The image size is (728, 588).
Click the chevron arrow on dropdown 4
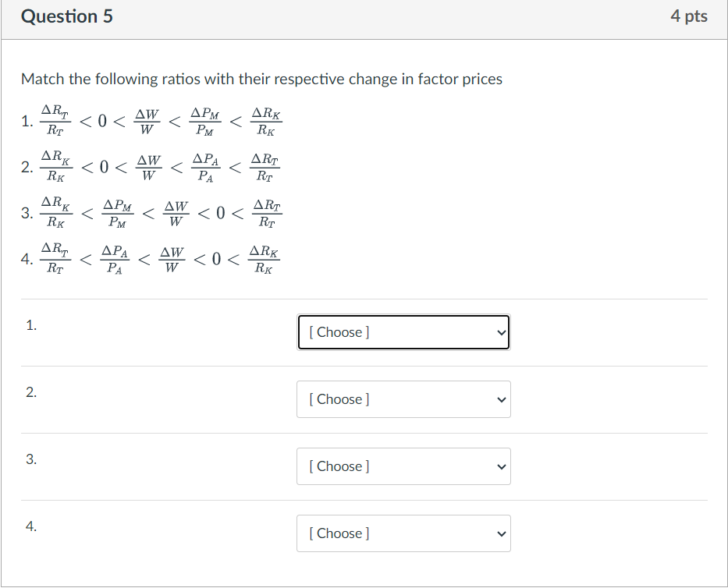click(501, 533)
